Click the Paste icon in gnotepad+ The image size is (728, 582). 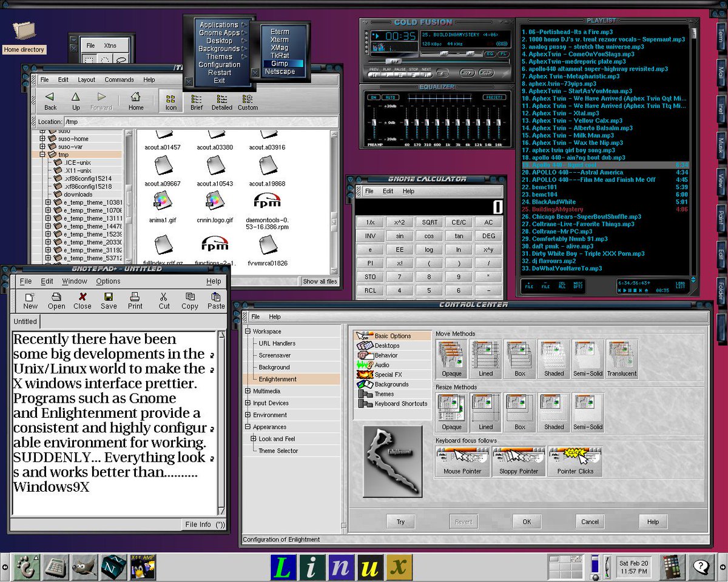coord(216,300)
